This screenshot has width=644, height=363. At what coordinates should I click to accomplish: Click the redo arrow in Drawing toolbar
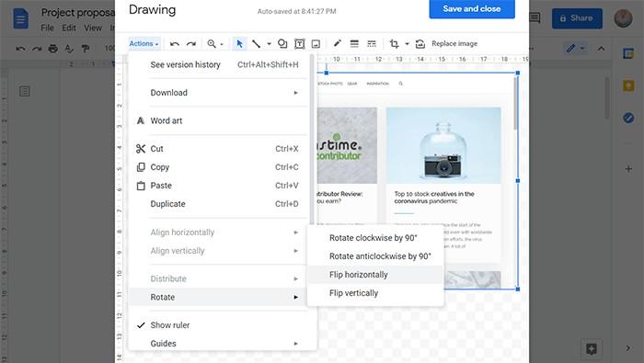pos(191,43)
